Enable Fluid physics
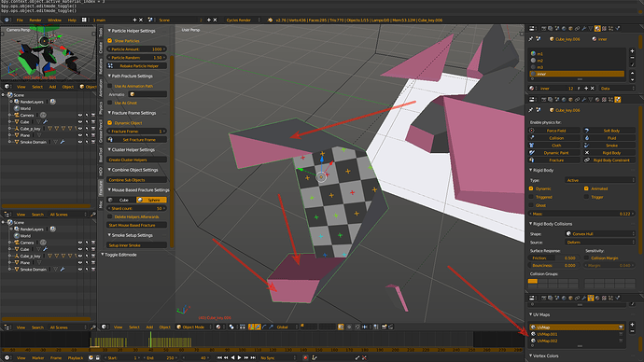 609,138
